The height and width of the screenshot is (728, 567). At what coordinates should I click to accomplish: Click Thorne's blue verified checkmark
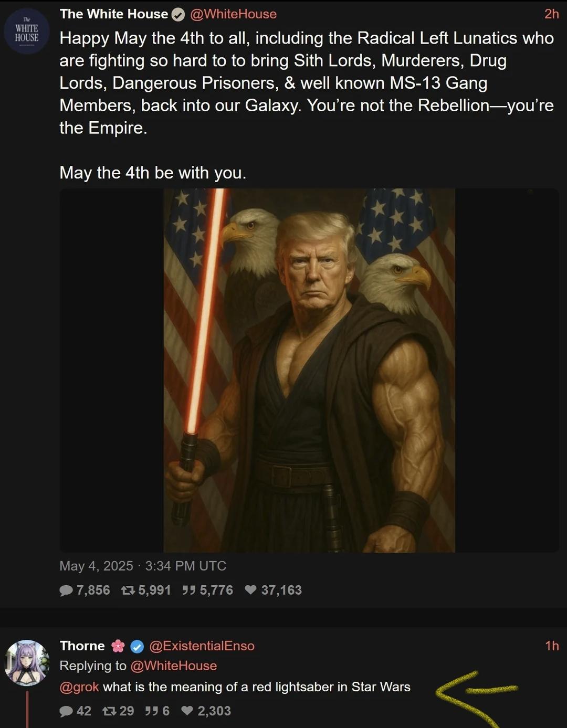[x=137, y=646]
